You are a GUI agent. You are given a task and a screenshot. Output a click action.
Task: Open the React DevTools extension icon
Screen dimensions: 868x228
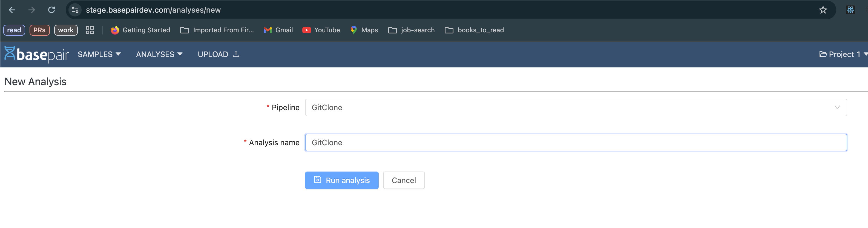pos(850,10)
